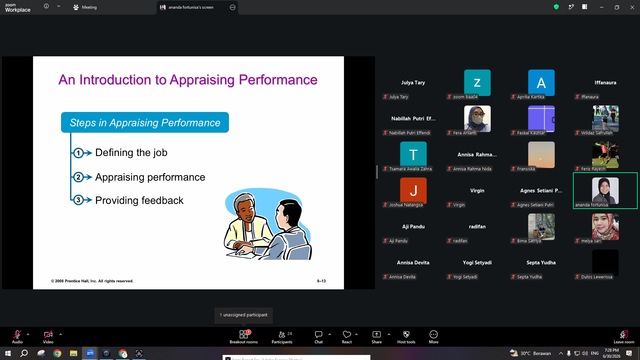Open Windows taskbar search
This screenshot has width=640, height=360.
[24, 353]
